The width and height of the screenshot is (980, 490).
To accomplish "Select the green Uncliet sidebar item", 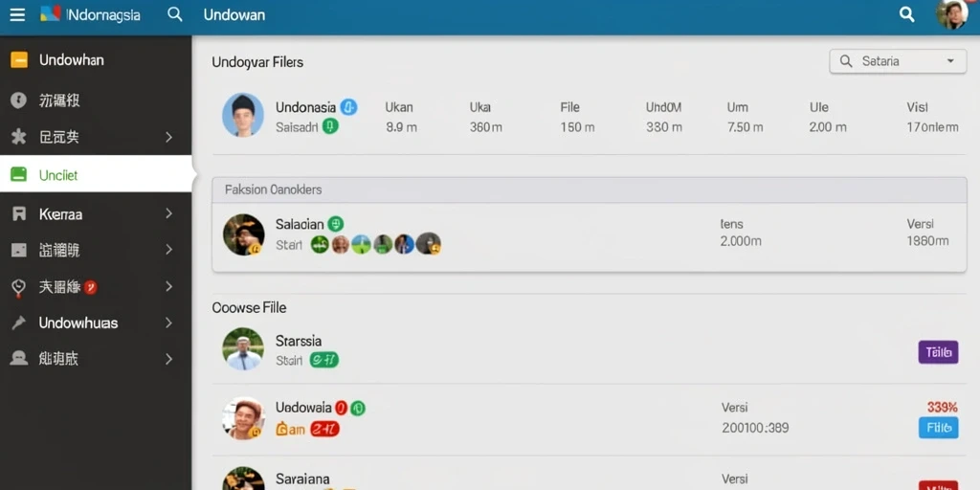I will pyautogui.click(x=96, y=174).
